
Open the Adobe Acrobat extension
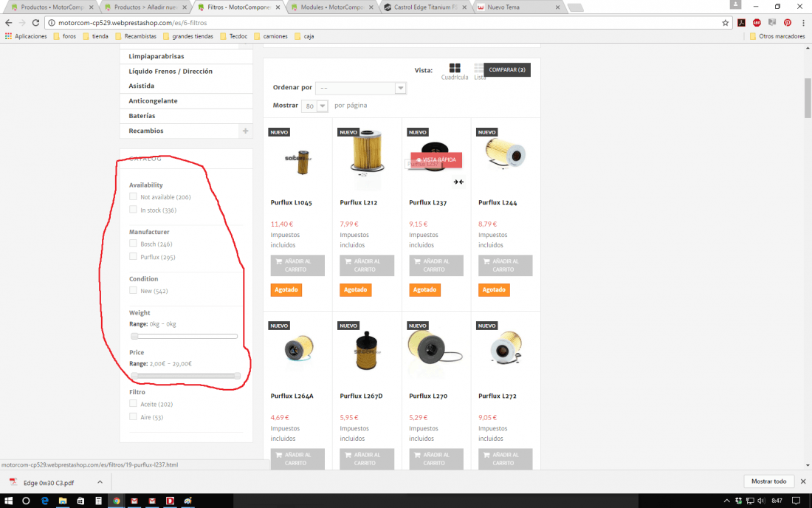742,23
